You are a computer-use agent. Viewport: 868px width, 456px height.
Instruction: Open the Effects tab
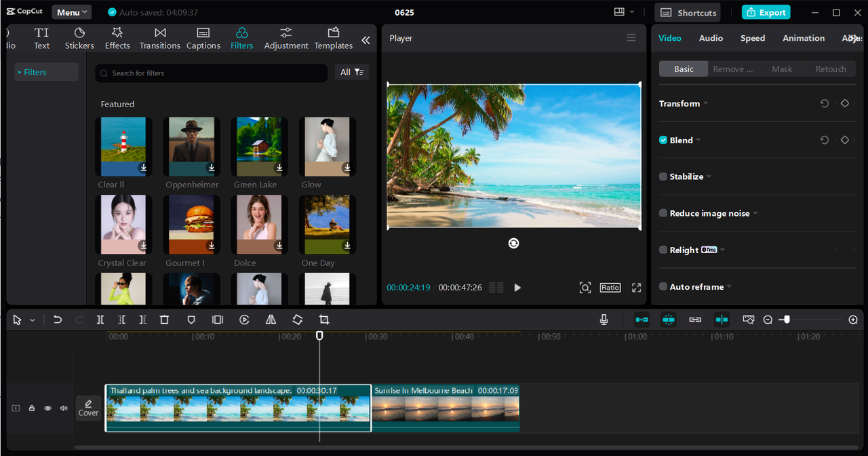pos(117,39)
